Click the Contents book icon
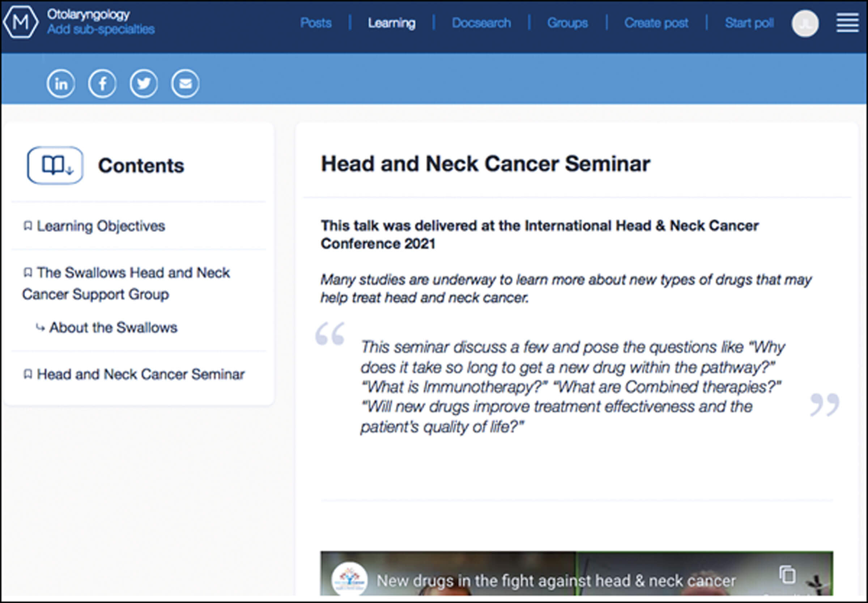 [55, 166]
